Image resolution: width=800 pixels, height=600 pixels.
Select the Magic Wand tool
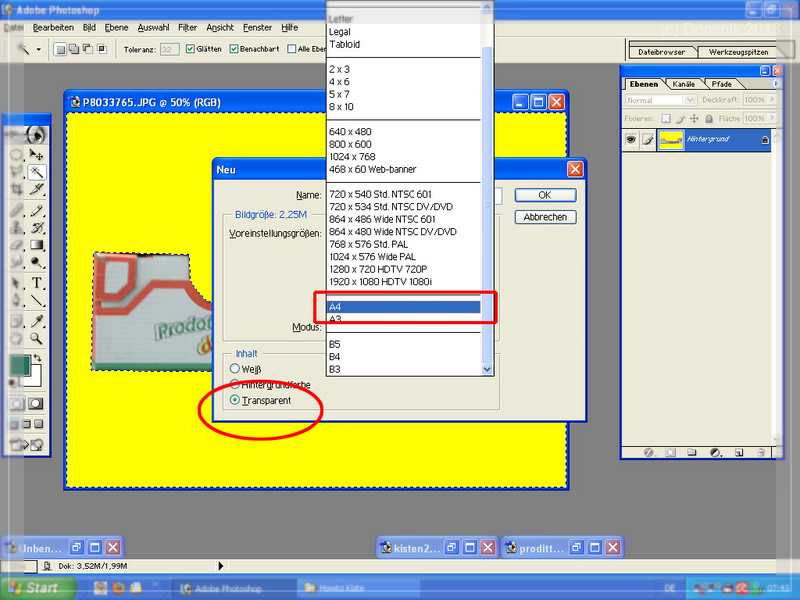pyautogui.click(x=37, y=172)
